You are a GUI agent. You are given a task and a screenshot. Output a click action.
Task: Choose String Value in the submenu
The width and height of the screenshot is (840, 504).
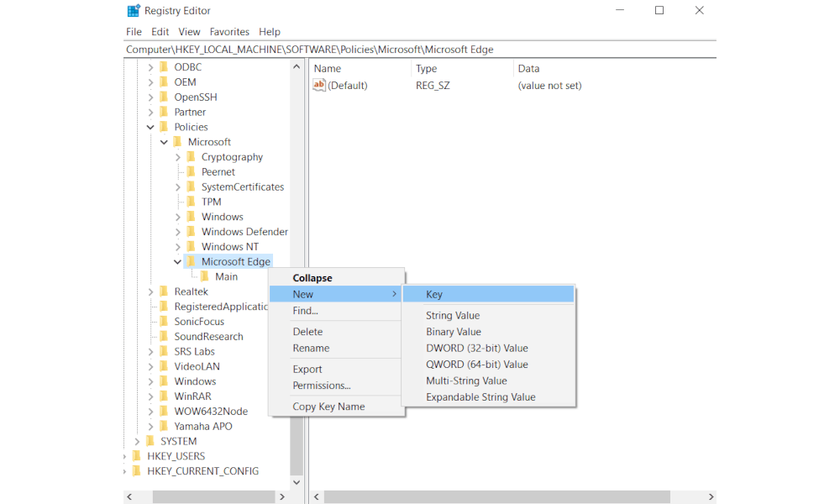489,316
